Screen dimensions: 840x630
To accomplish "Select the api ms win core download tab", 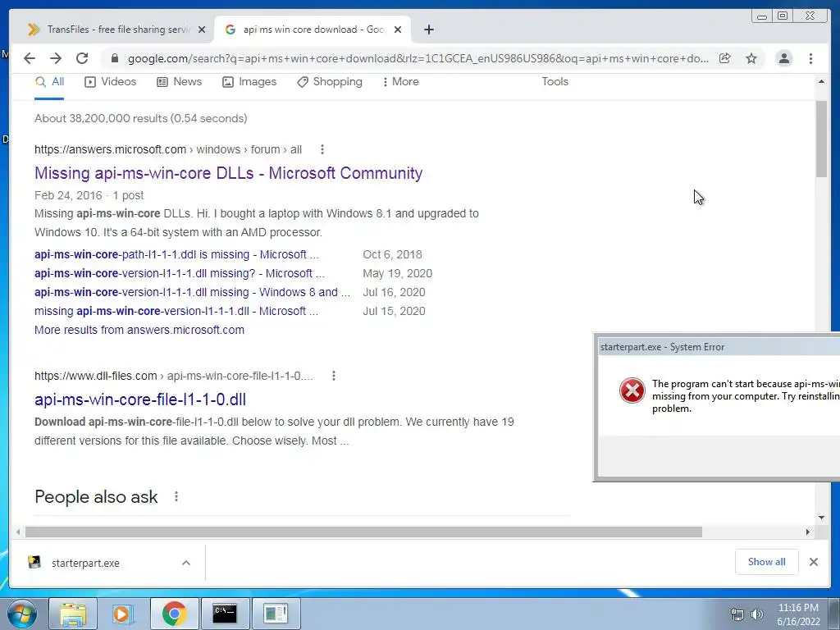I will pyautogui.click(x=313, y=30).
